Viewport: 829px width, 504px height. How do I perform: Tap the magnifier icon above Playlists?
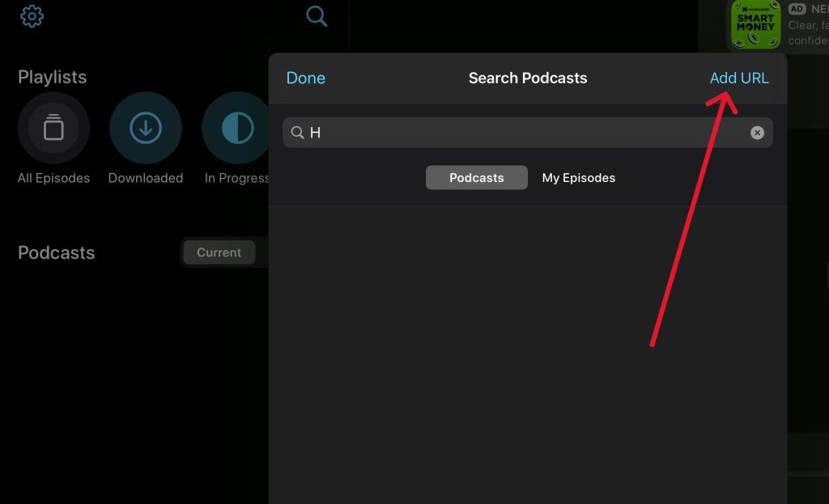(x=317, y=16)
